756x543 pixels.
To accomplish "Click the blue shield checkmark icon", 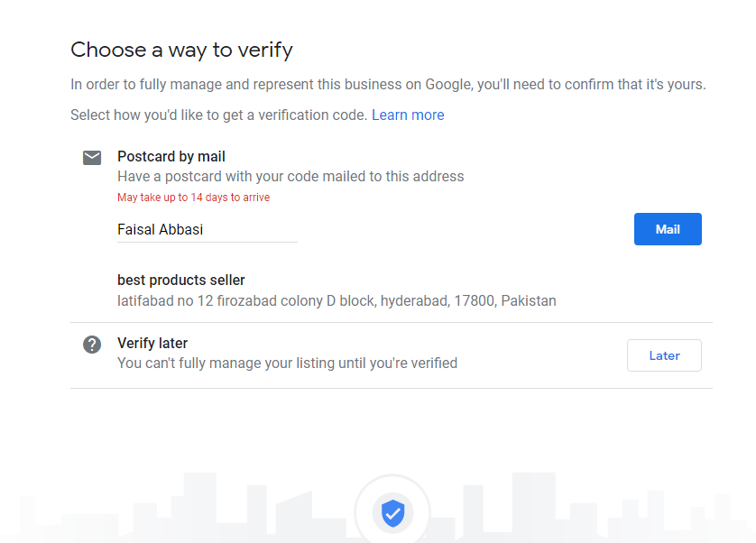I will click(392, 513).
